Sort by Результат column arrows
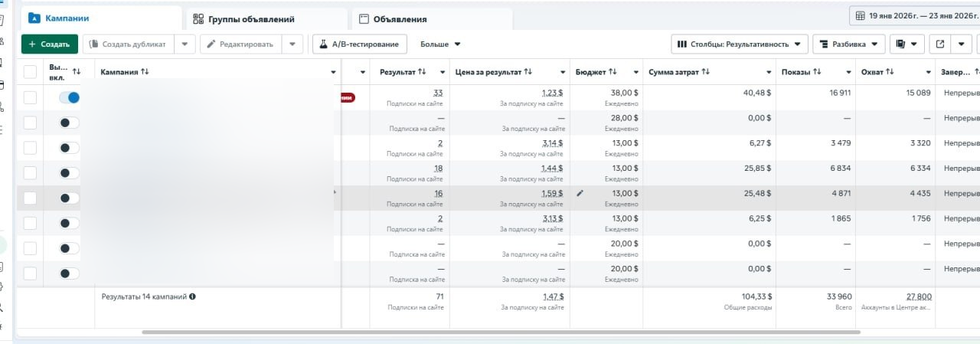This screenshot has width=980, height=344. (422, 72)
